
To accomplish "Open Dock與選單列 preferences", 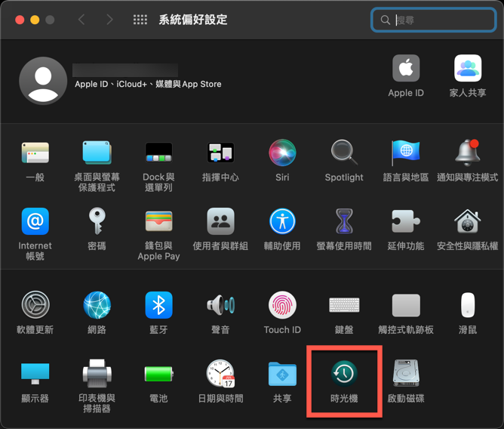I will [158, 153].
